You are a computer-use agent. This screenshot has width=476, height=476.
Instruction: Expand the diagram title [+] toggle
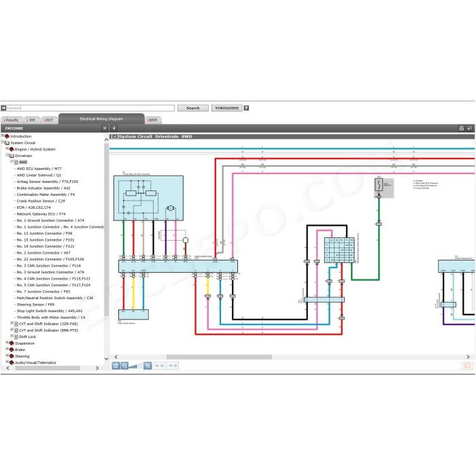(x=115, y=137)
